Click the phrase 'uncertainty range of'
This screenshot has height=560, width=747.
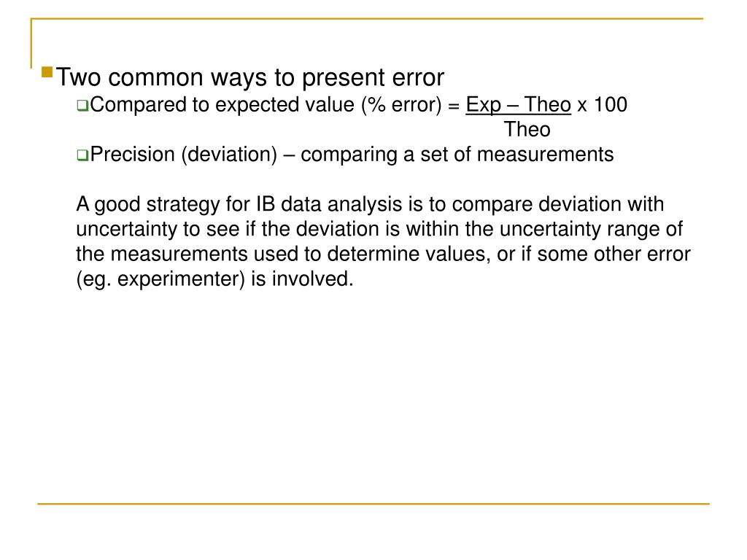pyautogui.click(x=591, y=229)
